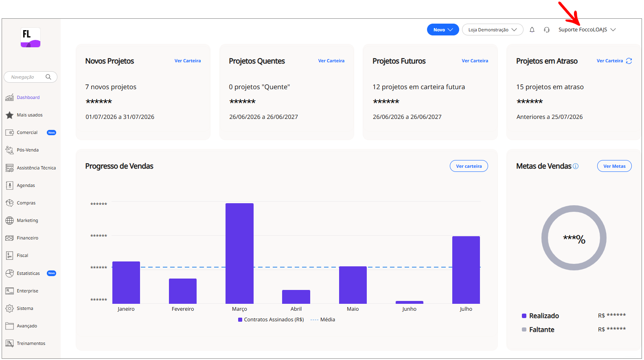The width and height of the screenshot is (644, 360).
Task: Click the Realizado purple legend swatch
Action: click(x=524, y=316)
